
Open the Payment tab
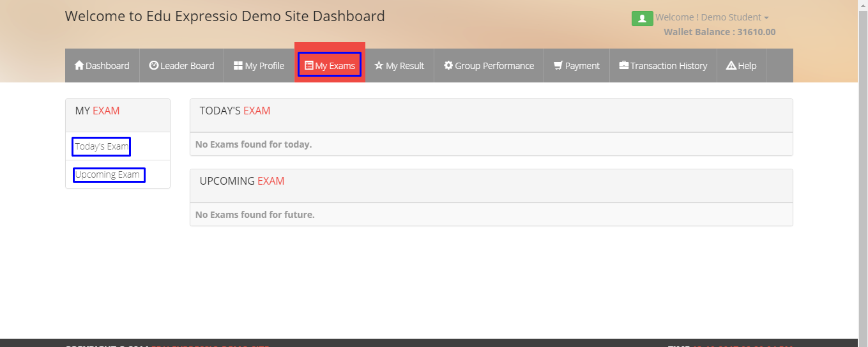(577, 65)
